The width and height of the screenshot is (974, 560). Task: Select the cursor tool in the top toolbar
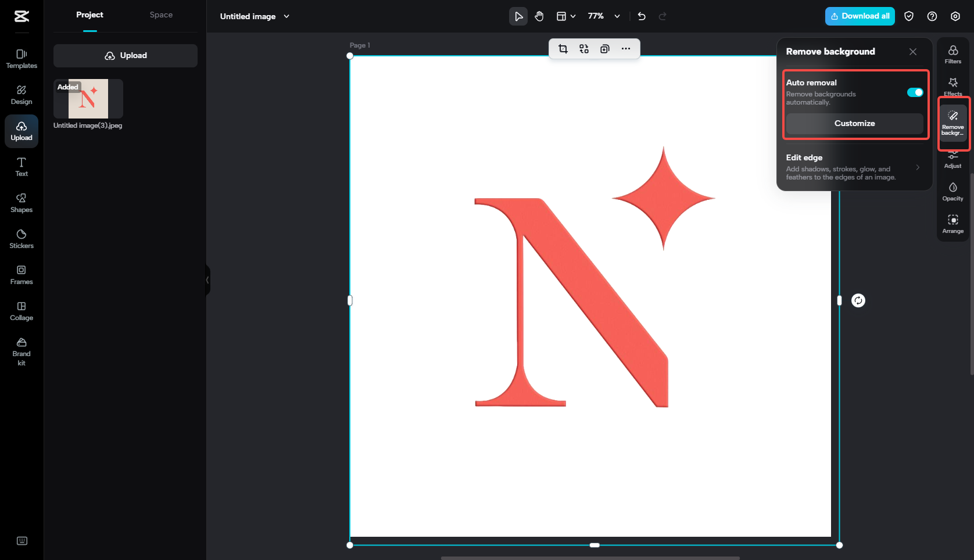[518, 16]
